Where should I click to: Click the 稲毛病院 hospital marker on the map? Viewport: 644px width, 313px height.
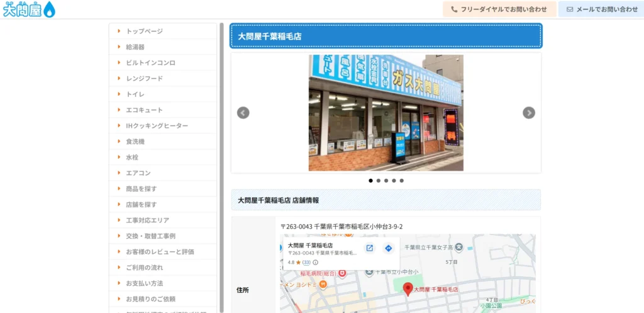click(x=342, y=273)
